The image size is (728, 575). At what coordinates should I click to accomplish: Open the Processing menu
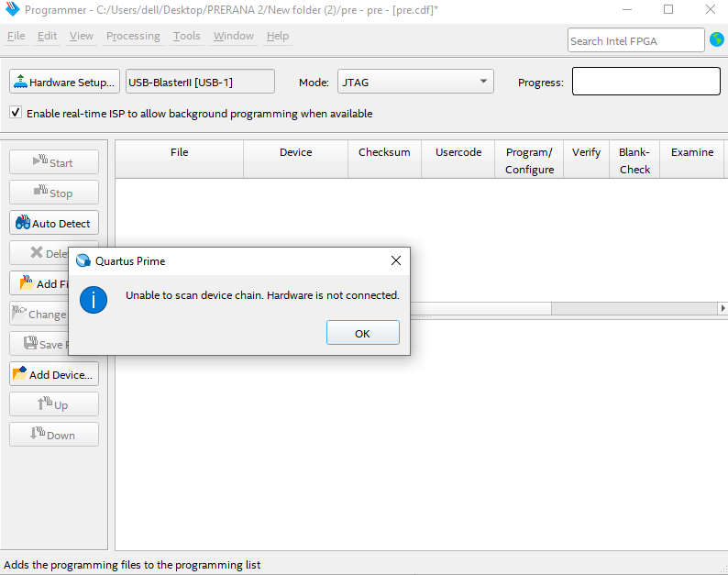pyautogui.click(x=133, y=36)
